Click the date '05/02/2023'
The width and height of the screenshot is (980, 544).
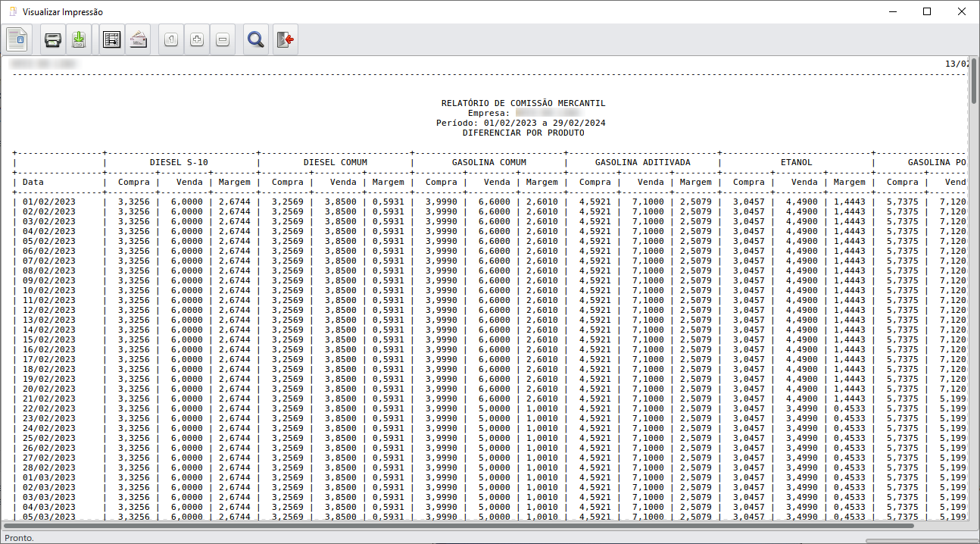coord(49,241)
